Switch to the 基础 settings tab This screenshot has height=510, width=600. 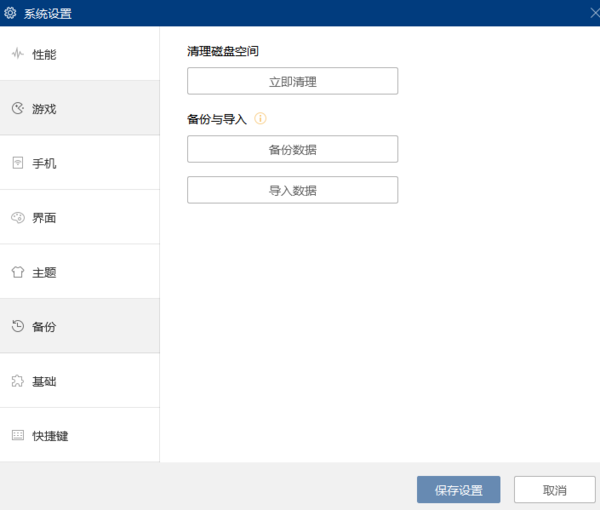tap(80, 381)
